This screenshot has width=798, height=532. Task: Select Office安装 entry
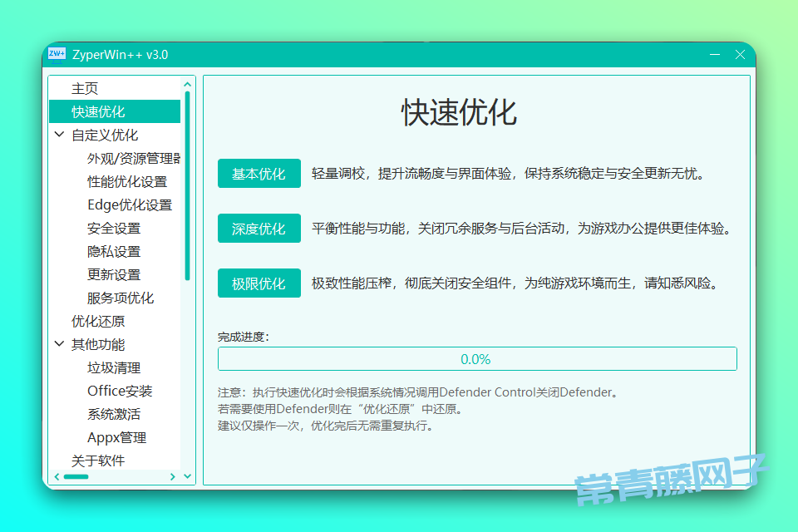click(x=120, y=391)
